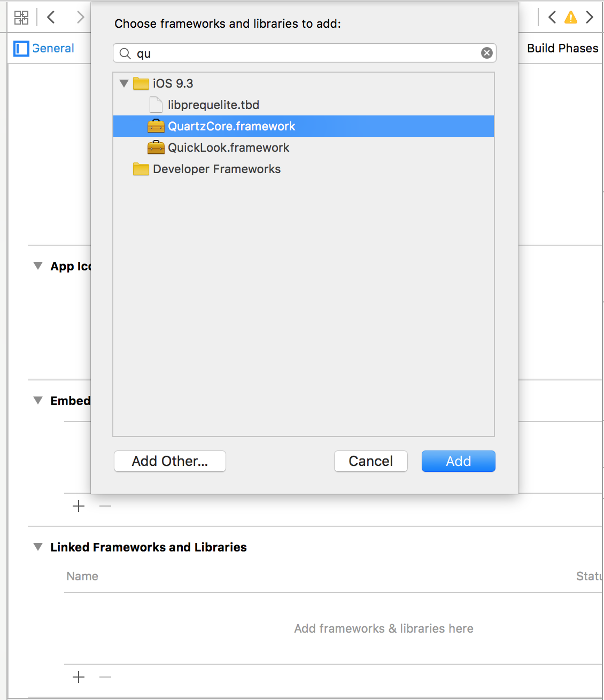Clear the search field with the x icon
The image size is (604, 700).
(x=487, y=53)
